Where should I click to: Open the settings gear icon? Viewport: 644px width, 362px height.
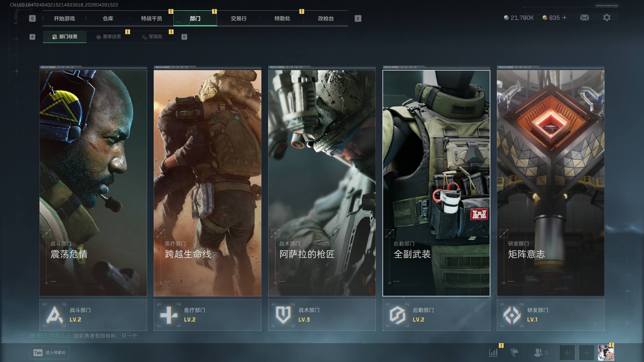click(607, 18)
